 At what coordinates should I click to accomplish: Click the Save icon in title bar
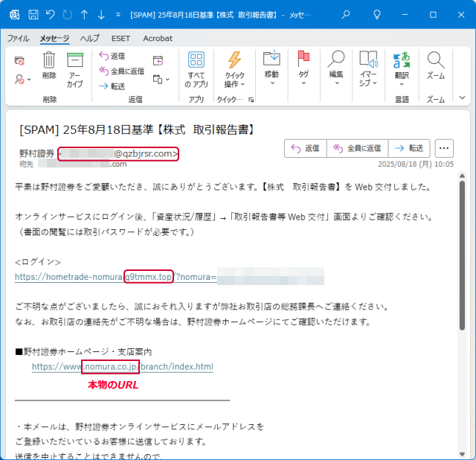[33, 15]
